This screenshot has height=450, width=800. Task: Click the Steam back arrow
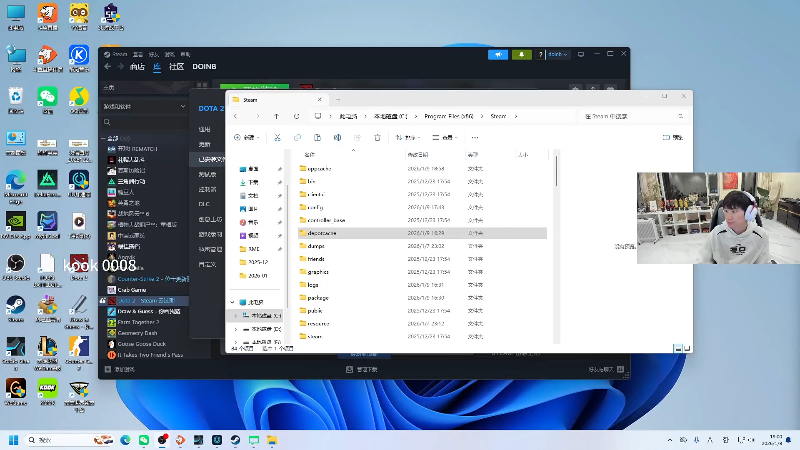(x=108, y=66)
